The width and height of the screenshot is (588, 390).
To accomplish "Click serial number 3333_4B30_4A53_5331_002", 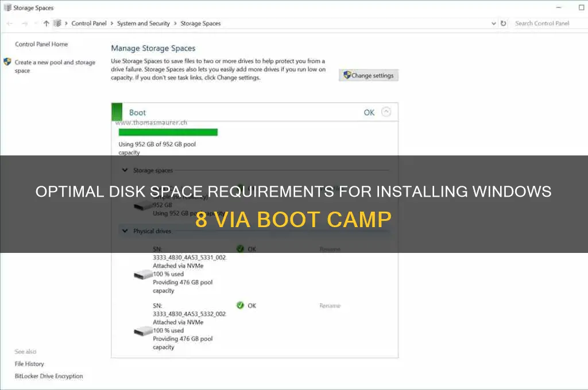I will (x=189, y=258).
